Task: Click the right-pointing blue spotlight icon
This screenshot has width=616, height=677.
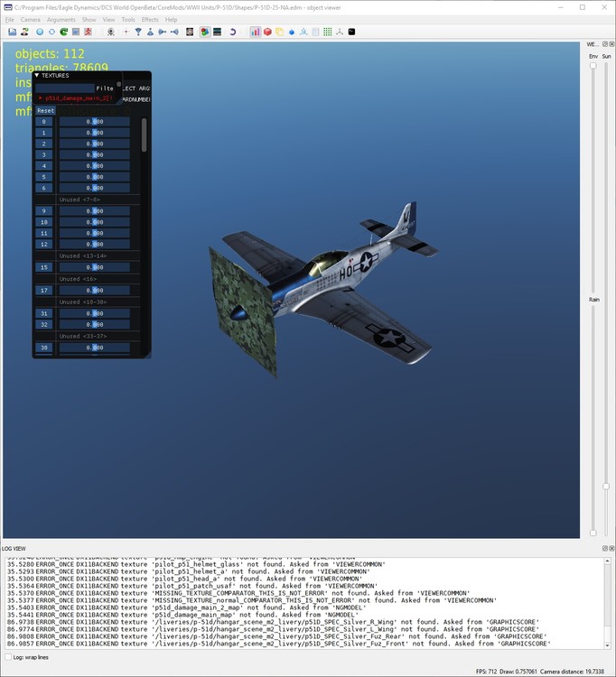Action: point(163,32)
